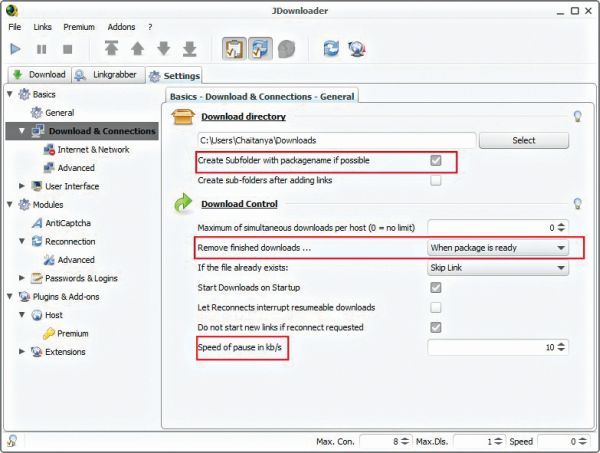Switch to the Settings tab
Image resolution: width=600 pixels, height=453 pixels.
[174, 76]
